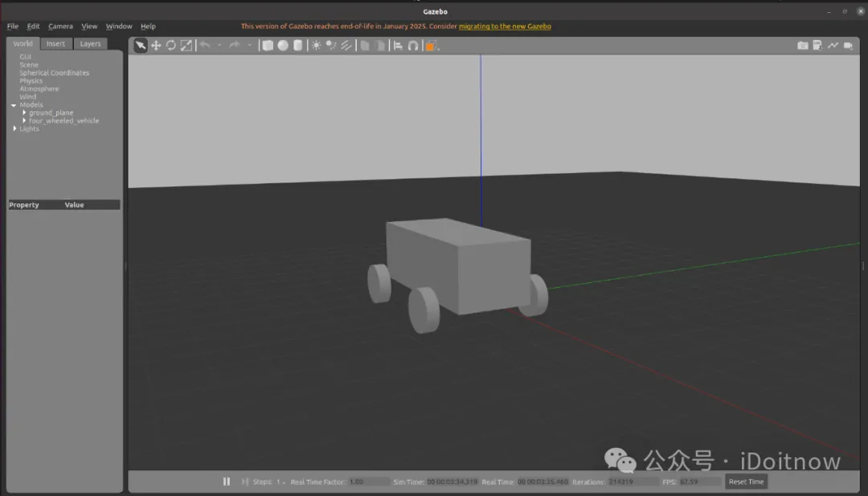The height and width of the screenshot is (496, 868).
Task: Switch to the Layers tab
Action: pos(90,43)
